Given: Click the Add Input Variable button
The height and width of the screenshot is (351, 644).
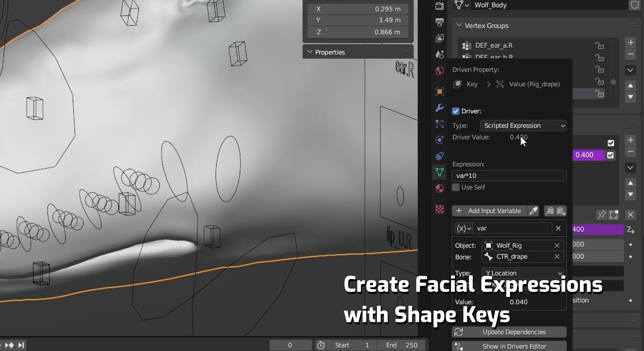Looking at the screenshot, I should click(489, 211).
